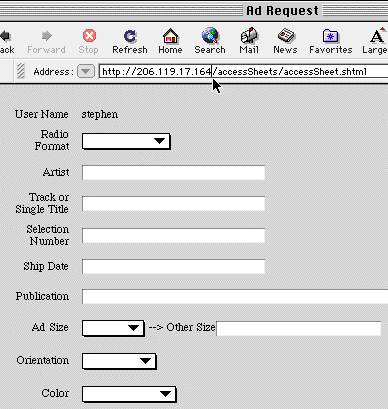The height and width of the screenshot is (409, 388).
Task: Click the user name text 'stephen'
Action: pyautogui.click(x=100, y=115)
